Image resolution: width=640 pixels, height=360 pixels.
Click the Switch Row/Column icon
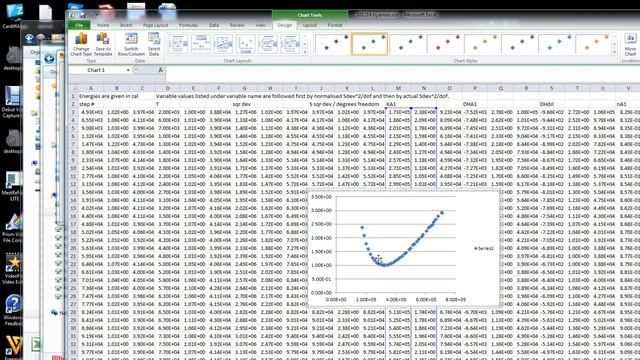[131, 44]
